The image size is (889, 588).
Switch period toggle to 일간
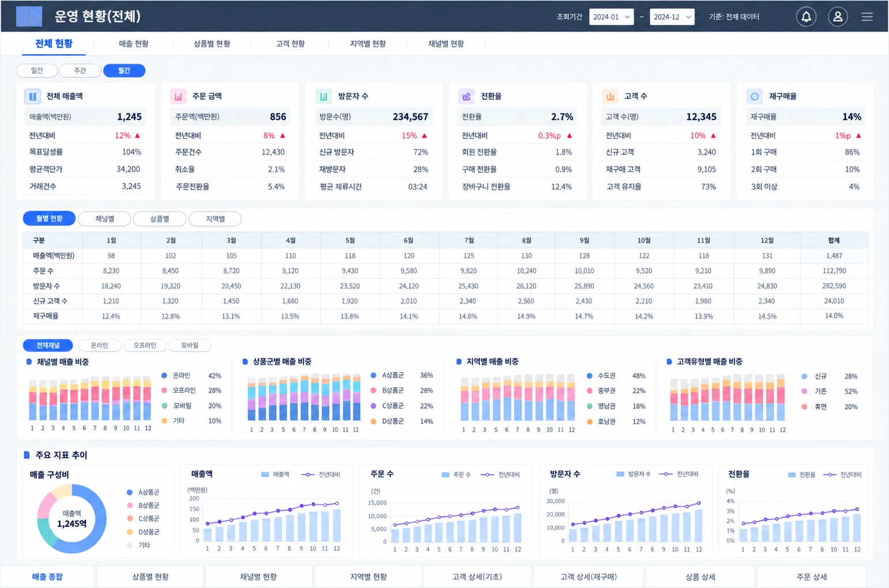click(37, 70)
